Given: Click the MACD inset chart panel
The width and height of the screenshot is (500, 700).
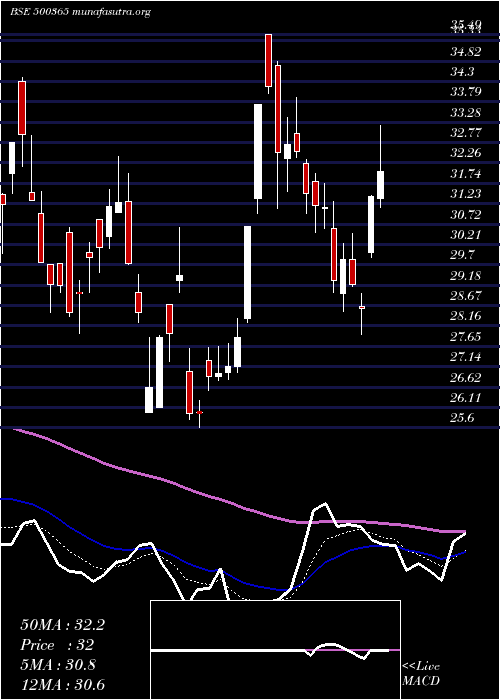Looking at the screenshot, I should [275, 650].
